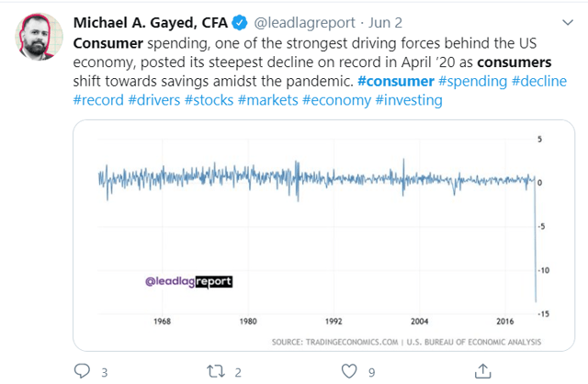The image size is (588, 384).
Task: Expand the tweet options chevron
Action: click(x=568, y=22)
